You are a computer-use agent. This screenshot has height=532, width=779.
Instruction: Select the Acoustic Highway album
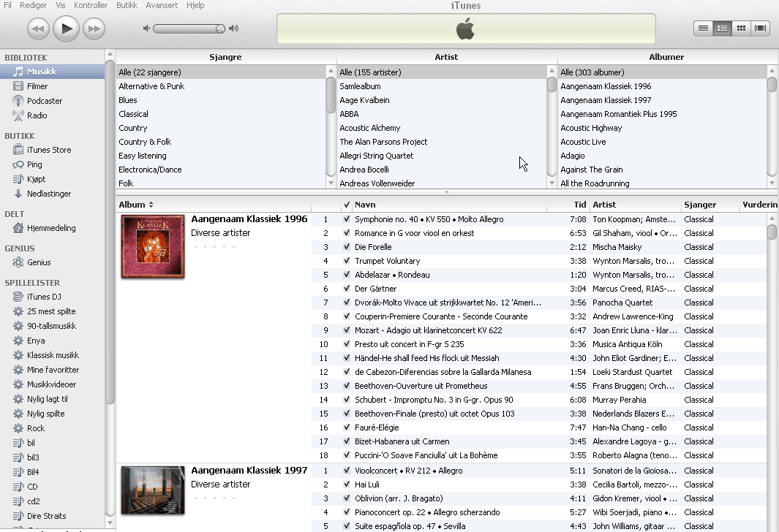point(662,128)
